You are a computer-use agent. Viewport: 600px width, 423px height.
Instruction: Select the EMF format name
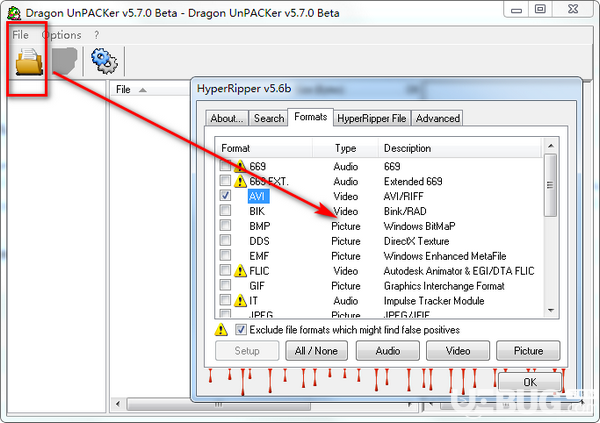point(259,256)
